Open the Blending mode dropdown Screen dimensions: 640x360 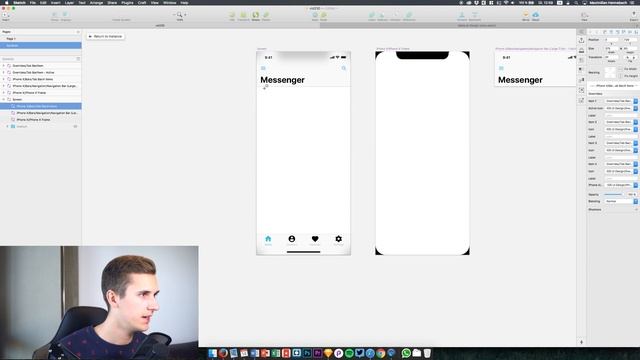[x=621, y=201]
